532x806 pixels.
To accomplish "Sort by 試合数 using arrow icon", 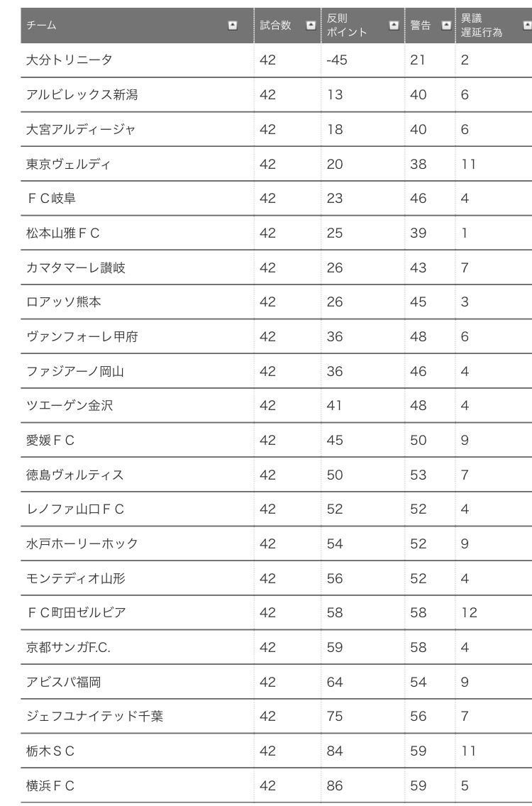I will 311,26.
